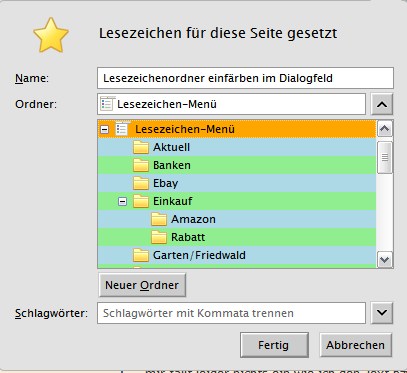
Task: Click the Lesezeichen-Menü icon in the tree
Action: [122, 129]
